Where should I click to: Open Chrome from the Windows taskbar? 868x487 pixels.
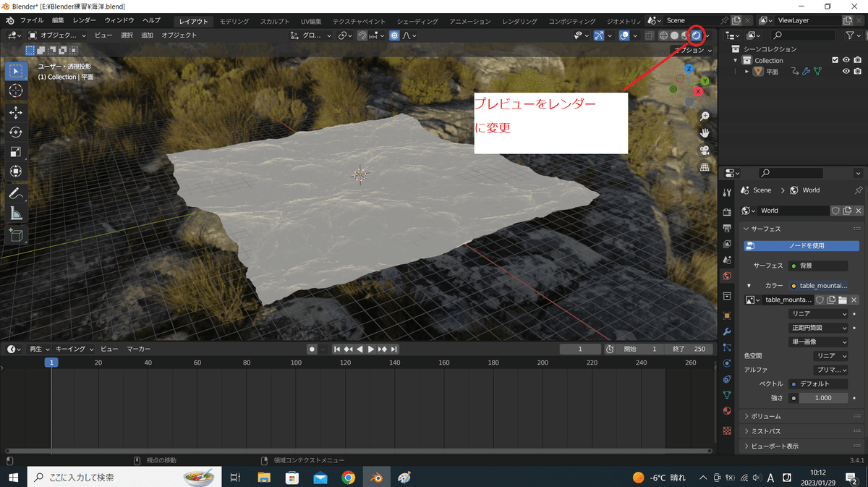coord(348,478)
